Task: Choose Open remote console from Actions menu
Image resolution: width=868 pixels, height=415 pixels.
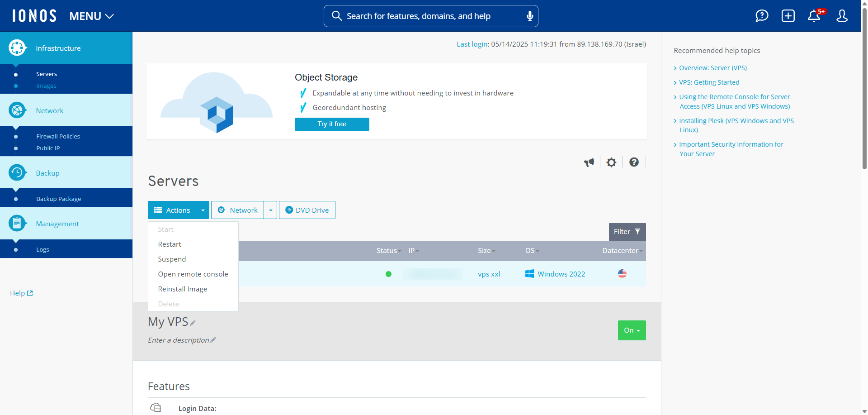Action: coord(193,274)
